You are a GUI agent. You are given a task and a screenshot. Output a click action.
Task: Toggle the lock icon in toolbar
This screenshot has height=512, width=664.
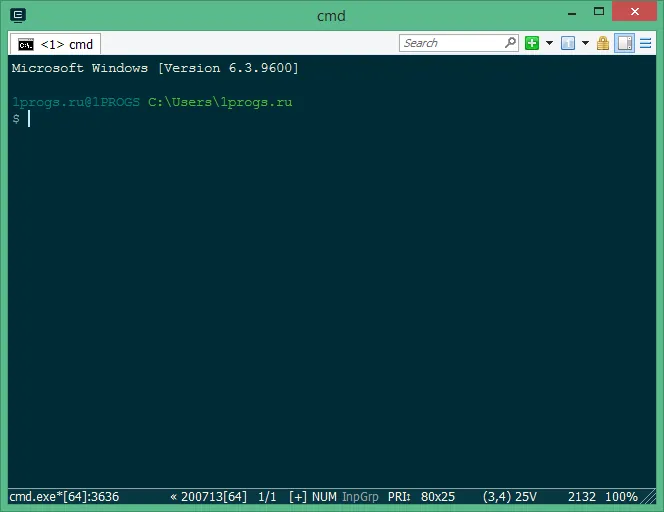click(603, 43)
